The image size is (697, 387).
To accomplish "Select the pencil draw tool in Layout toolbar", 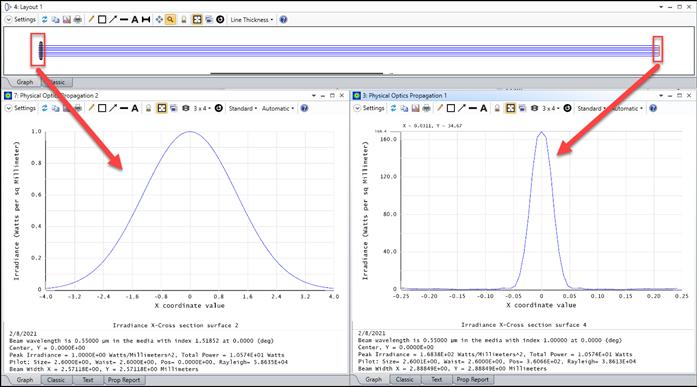I will coord(91,20).
